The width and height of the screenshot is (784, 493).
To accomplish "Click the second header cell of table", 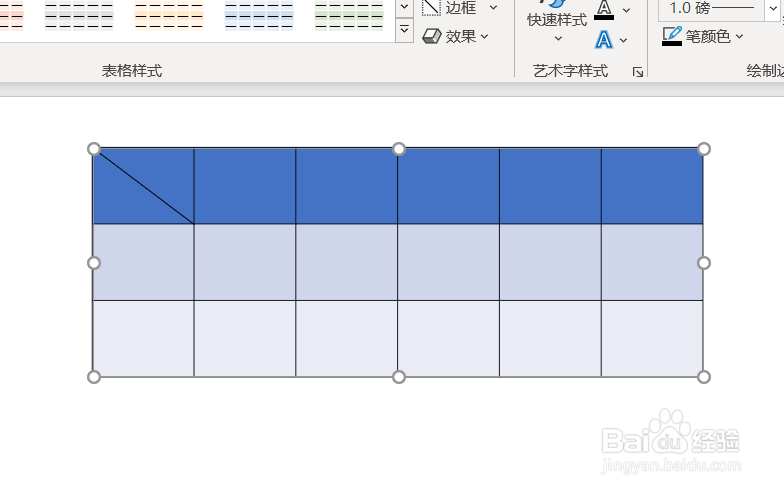I will (x=245, y=186).
